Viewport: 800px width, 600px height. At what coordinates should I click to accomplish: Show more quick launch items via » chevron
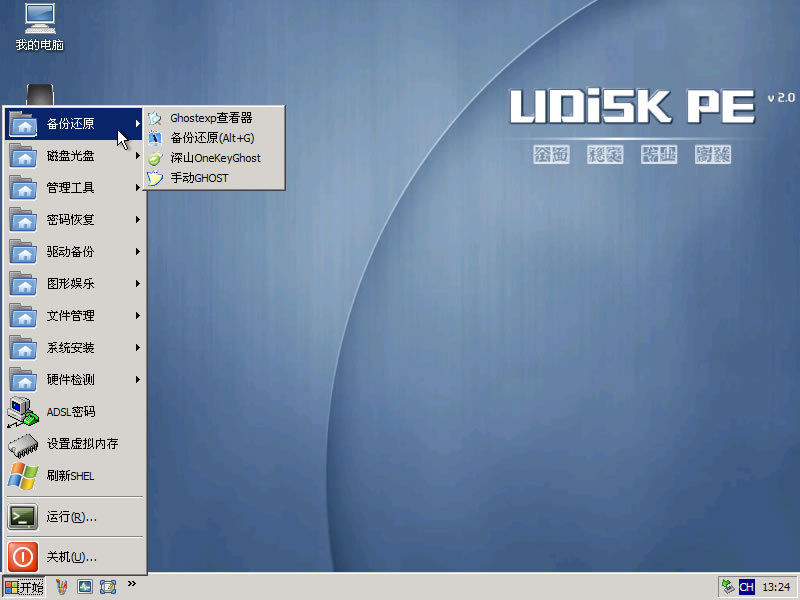click(132, 583)
